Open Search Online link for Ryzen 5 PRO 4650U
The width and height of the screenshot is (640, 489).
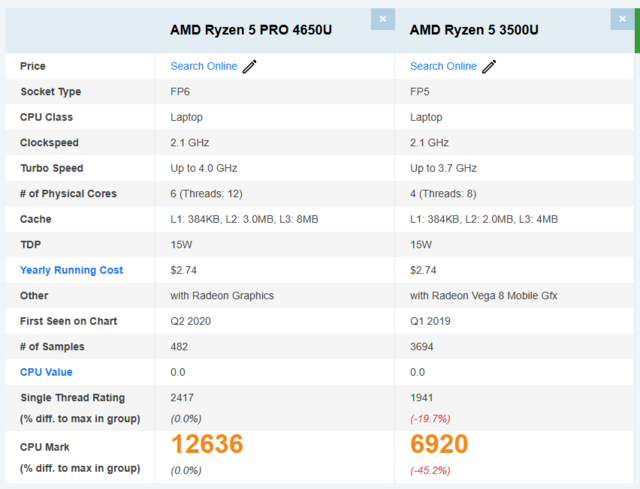204,66
